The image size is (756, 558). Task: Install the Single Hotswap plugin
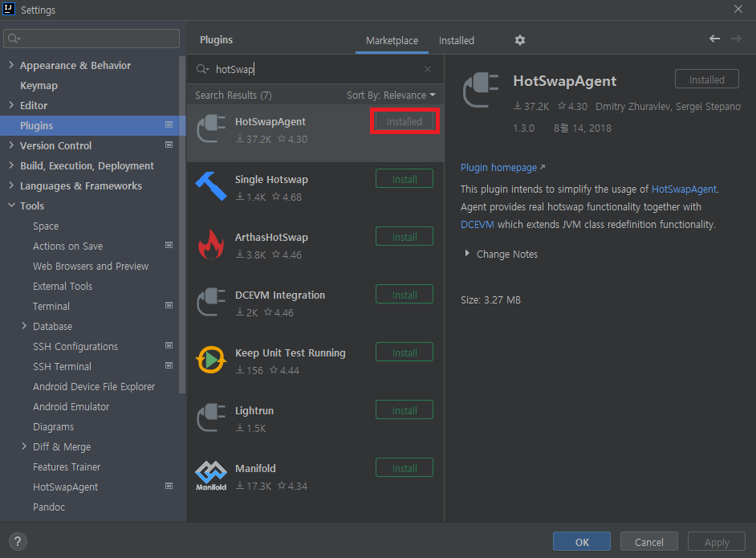click(404, 179)
